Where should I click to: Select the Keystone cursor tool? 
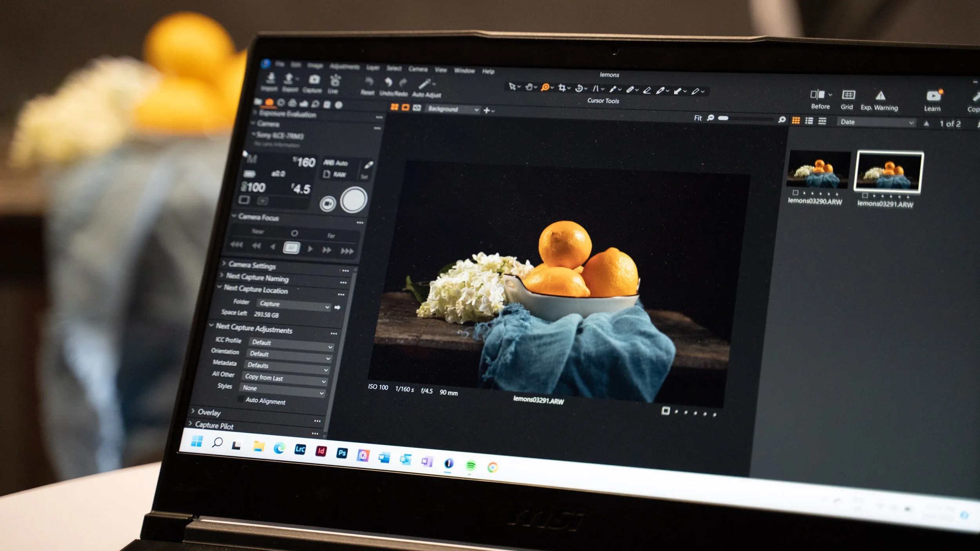click(x=595, y=89)
